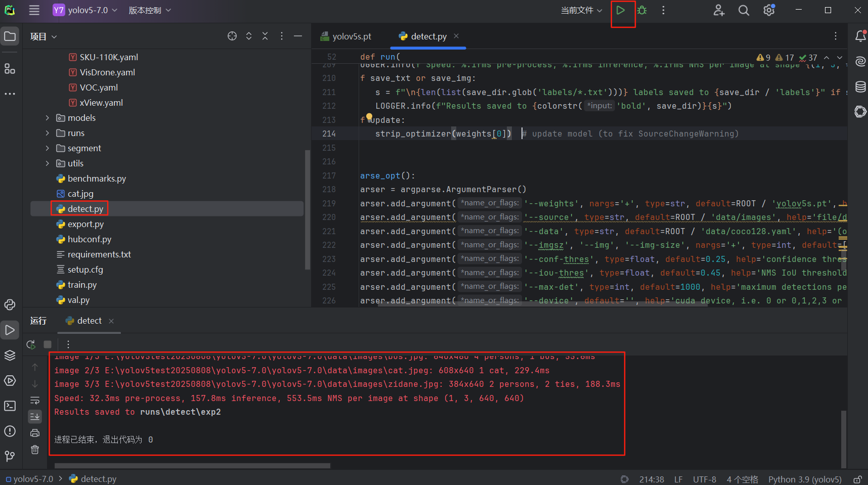The width and height of the screenshot is (868, 485).
Task: Open the main hamburger menu
Action: coord(34,10)
